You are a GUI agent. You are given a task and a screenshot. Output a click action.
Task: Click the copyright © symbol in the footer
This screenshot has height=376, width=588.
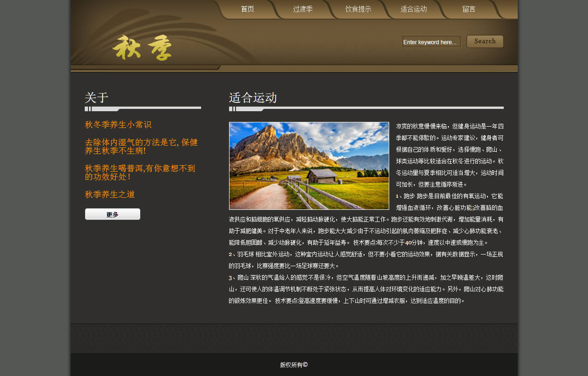[305, 365]
